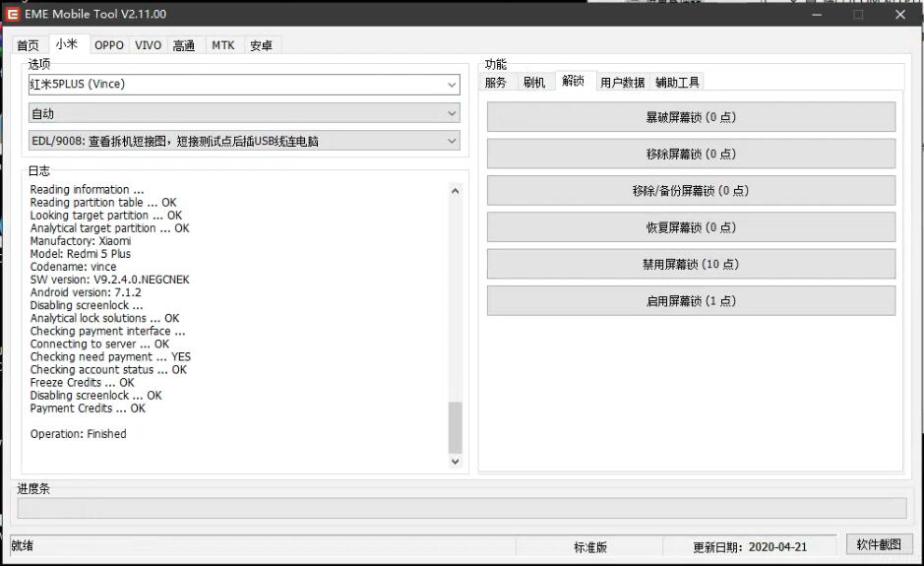Switch to the 小米 tab
924x566 pixels.
coord(67,44)
